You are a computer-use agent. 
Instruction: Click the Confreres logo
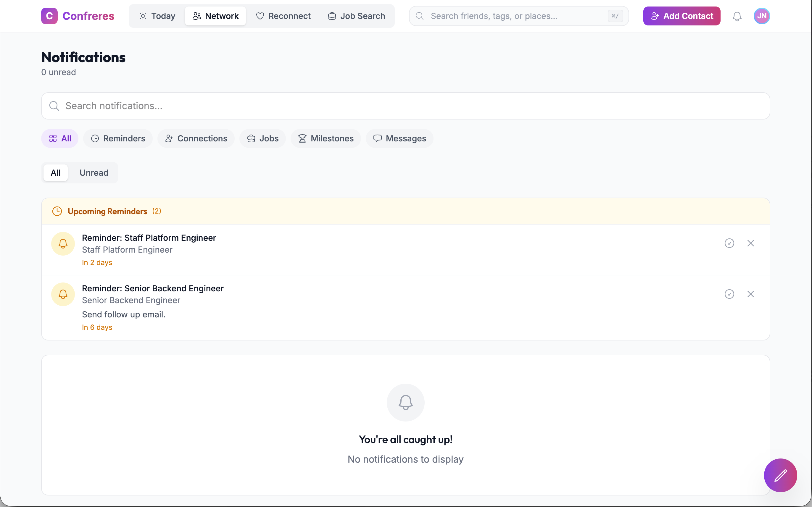pyautogui.click(x=78, y=16)
